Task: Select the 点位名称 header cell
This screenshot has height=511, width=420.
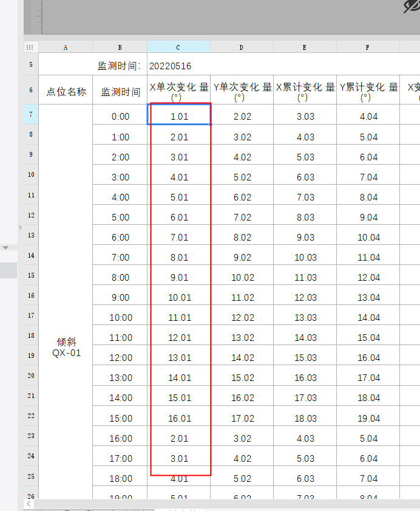Action: 66,91
